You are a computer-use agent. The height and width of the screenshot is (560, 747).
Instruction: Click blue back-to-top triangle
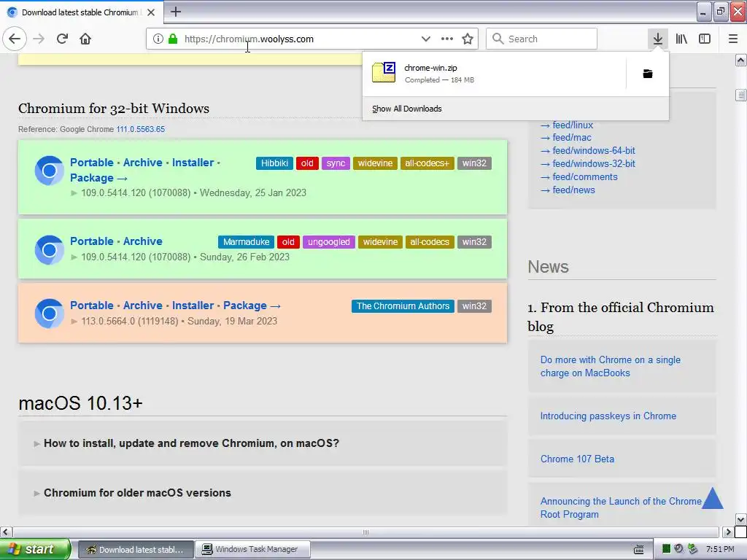click(x=713, y=498)
